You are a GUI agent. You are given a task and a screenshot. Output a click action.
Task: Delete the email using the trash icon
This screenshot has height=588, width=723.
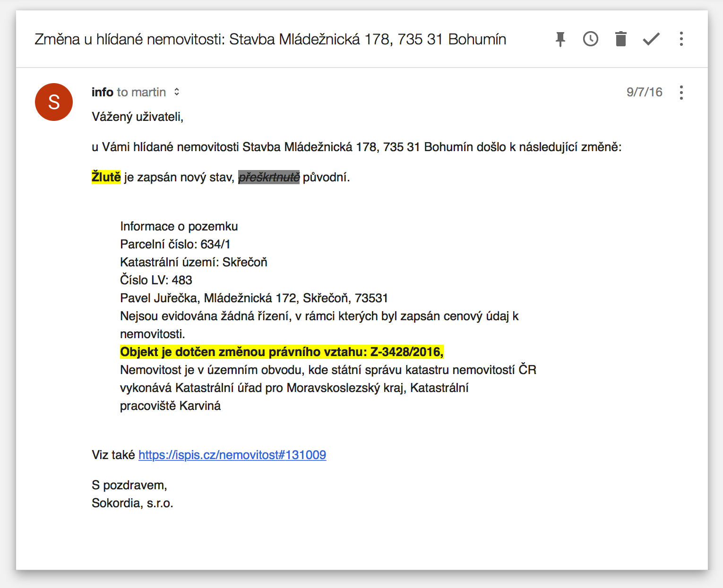tap(620, 39)
